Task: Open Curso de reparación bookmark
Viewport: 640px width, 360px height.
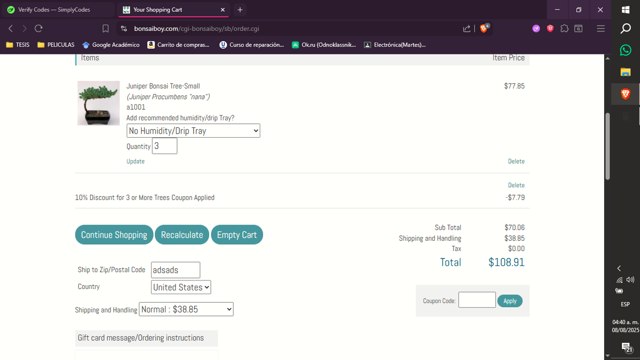Action: tap(252, 45)
